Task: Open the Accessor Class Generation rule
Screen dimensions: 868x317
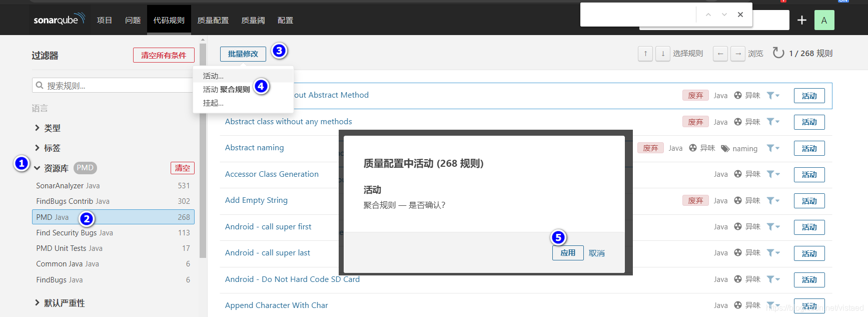Action: (272, 174)
